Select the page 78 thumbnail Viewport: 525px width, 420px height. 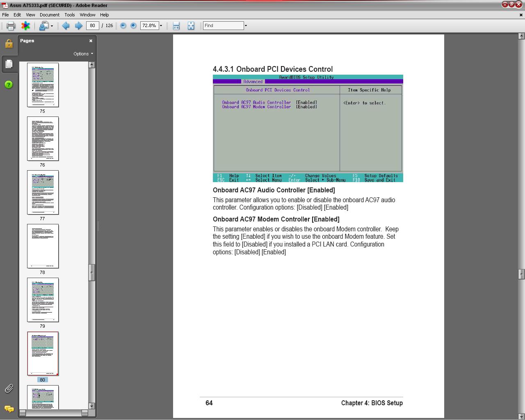[x=43, y=246]
